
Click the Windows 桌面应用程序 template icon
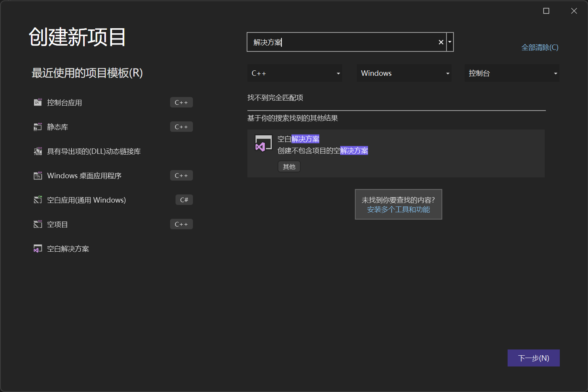[37, 176]
